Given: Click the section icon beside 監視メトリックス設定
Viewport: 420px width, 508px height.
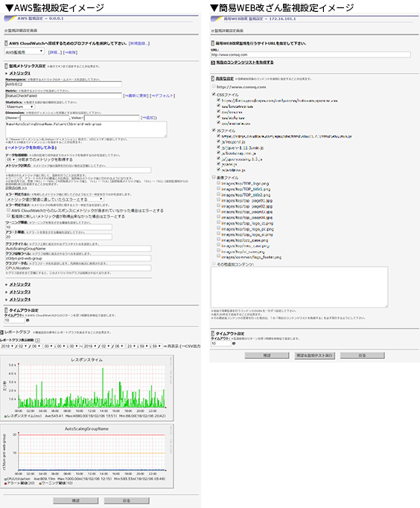Looking at the screenshot, I should click(6, 66).
